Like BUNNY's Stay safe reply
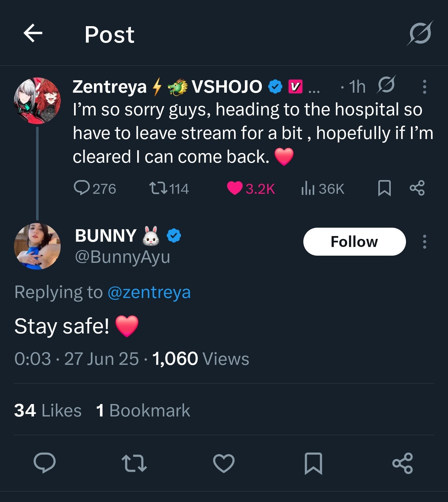The width and height of the screenshot is (448, 502). pyautogui.click(x=224, y=463)
